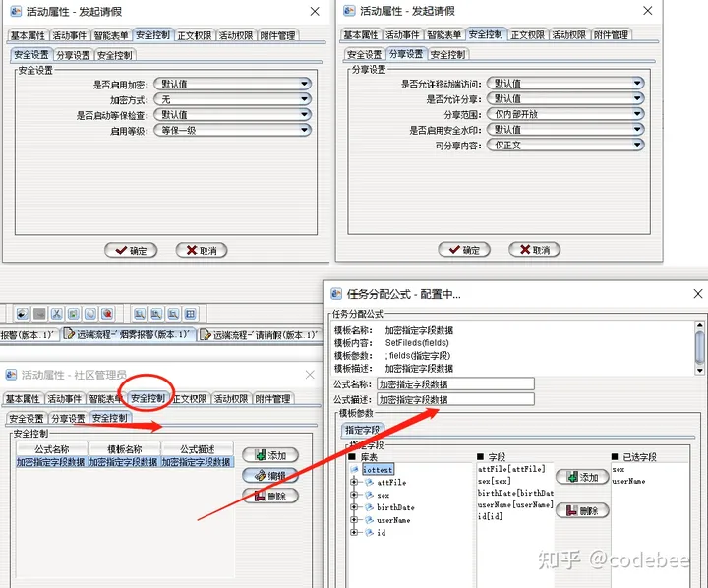Click 编辑 button in 安全控制 panel
This screenshot has height=588, width=708.
point(270,476)
